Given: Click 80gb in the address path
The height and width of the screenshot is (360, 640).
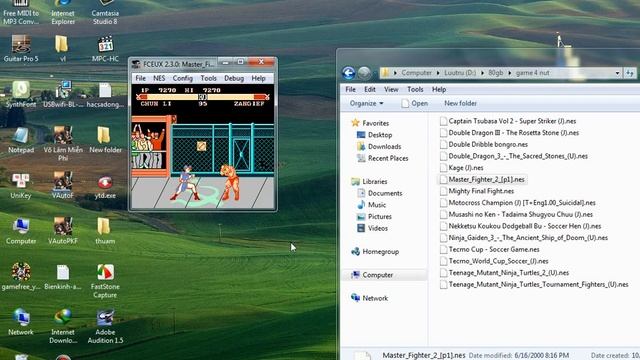Looking at the screenshot, I should (496, 73).
